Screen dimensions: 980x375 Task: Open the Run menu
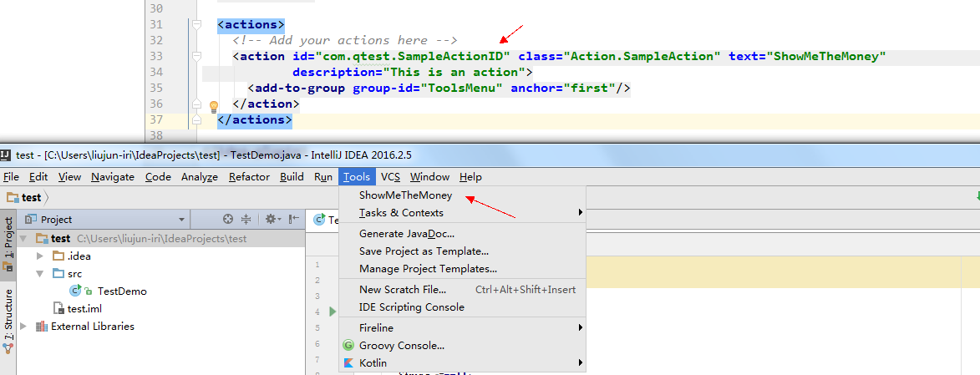coord(323,177)
